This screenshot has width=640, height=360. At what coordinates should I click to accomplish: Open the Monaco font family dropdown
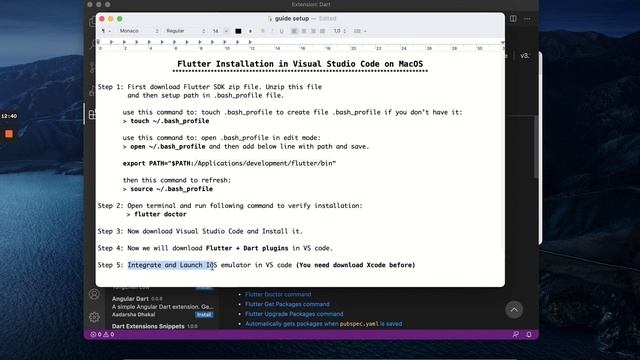(139, 31)
